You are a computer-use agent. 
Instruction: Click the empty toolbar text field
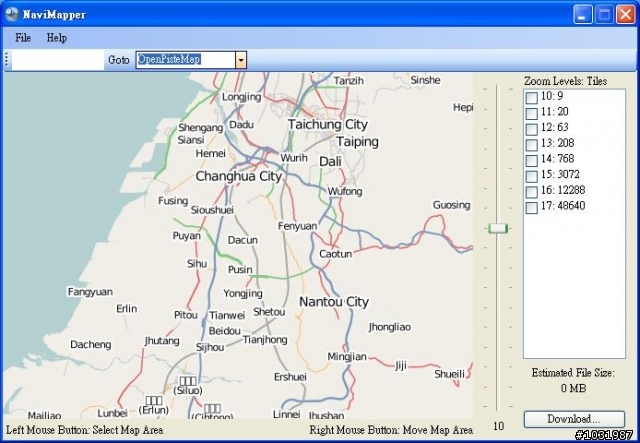click(58, 60)
